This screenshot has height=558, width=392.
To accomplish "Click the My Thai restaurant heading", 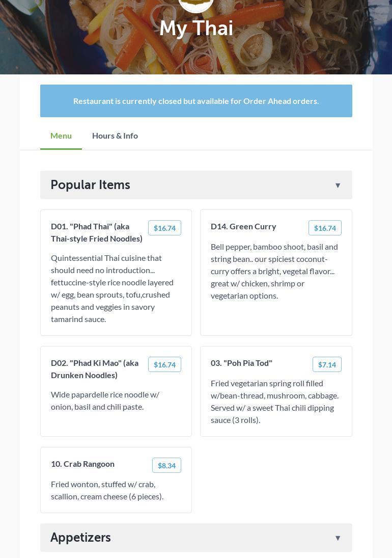I will pyautogui.click(x=196, y=29).
